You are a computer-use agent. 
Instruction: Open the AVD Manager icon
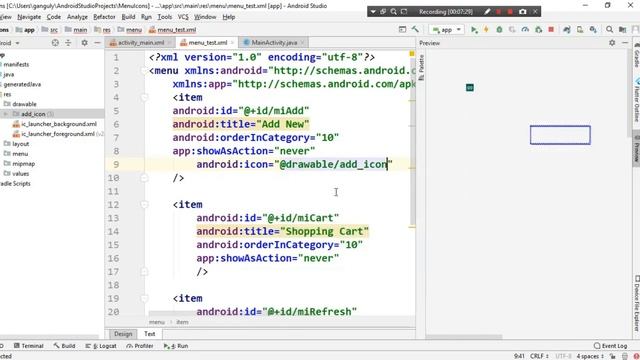(580, 30)
